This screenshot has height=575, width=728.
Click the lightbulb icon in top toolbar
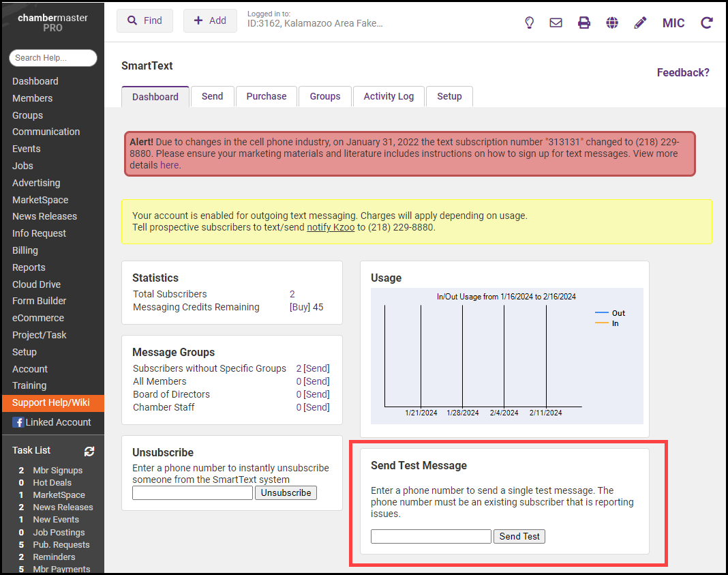coord(529,23)
